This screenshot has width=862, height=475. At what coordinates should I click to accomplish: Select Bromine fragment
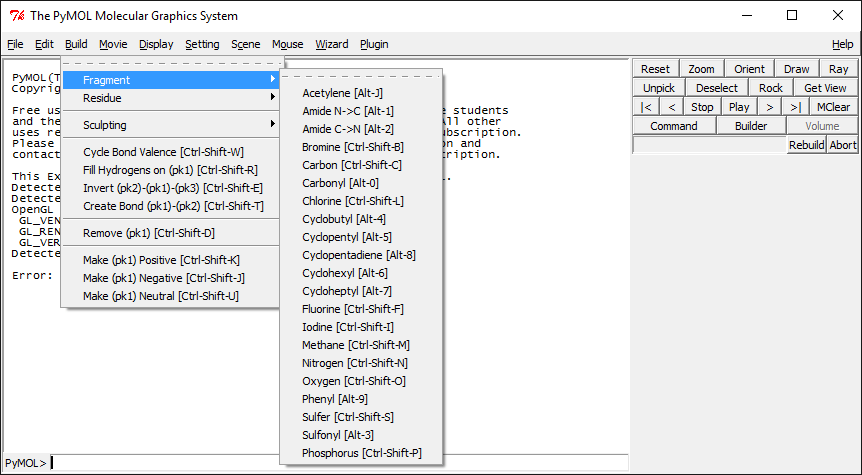[361, 147]
